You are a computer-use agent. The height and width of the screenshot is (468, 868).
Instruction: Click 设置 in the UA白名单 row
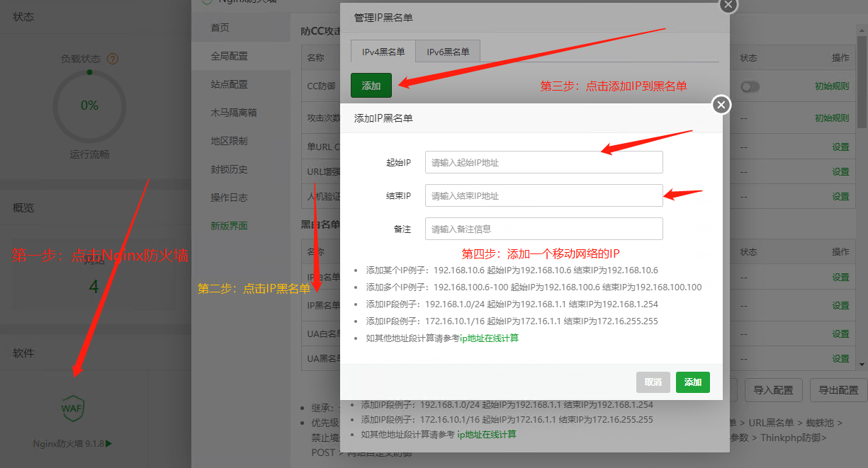pyautogui.click(x=840, y=334)
